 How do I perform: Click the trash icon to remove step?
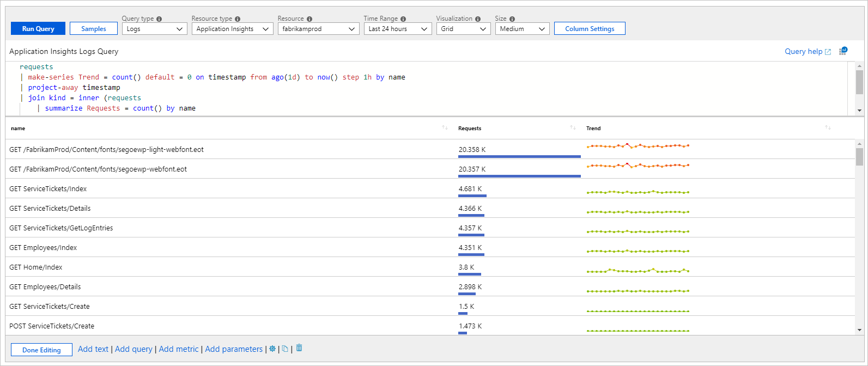tap(299, 349)
